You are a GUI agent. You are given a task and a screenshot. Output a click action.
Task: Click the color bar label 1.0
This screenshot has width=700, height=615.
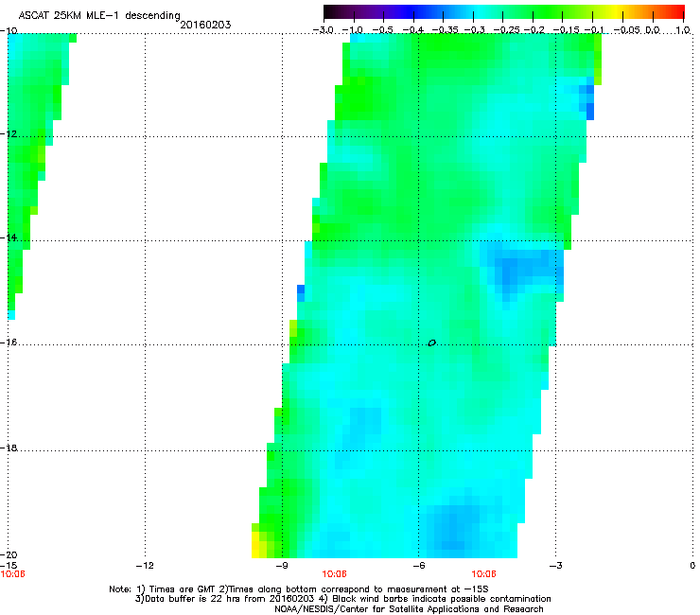pyautogui.click(x=683, y=30)
